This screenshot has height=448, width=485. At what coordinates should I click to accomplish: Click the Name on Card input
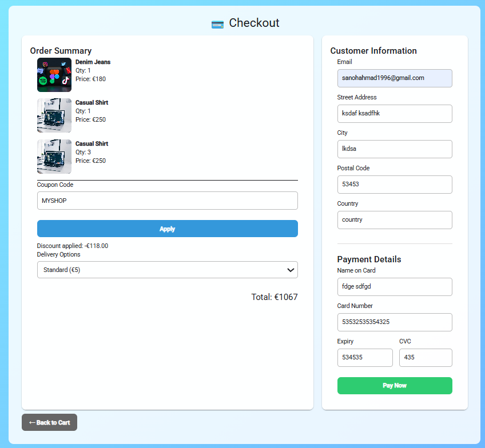[395, 287]
